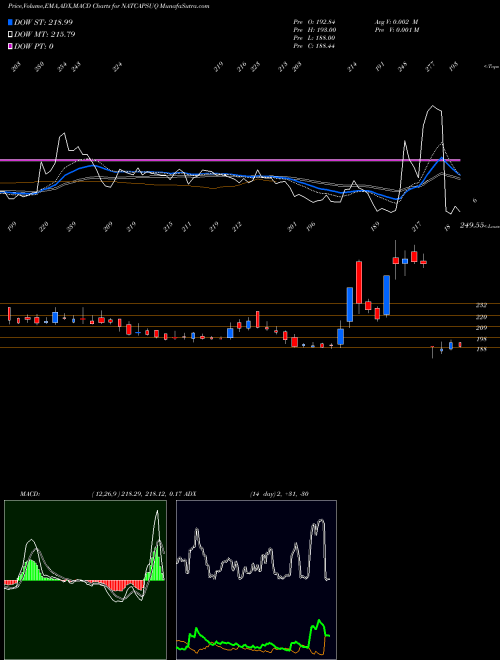Screen dimensions: 500x660
Task: Click the 'Pre V: 0.001 M' volume text
Action: click(397, 30)
